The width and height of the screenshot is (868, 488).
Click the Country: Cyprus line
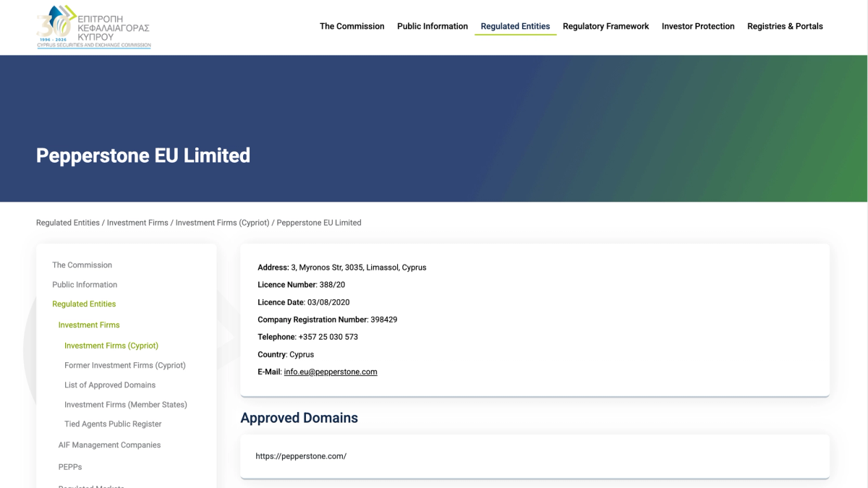coord(286,354)
